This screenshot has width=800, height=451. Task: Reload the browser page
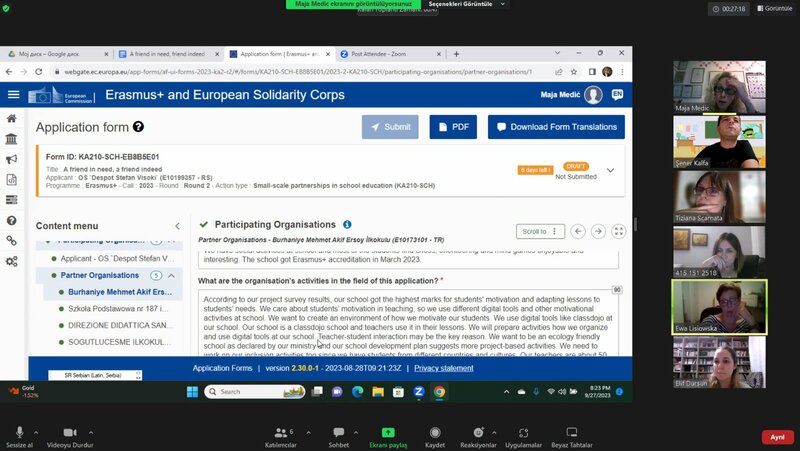click(x=38, y=72)
